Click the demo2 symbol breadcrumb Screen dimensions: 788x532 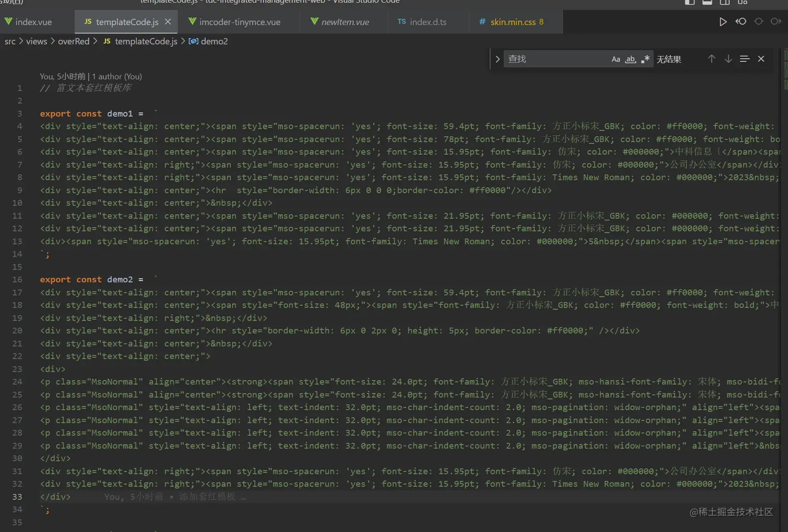pyautogui.click(x=208, y=41)
